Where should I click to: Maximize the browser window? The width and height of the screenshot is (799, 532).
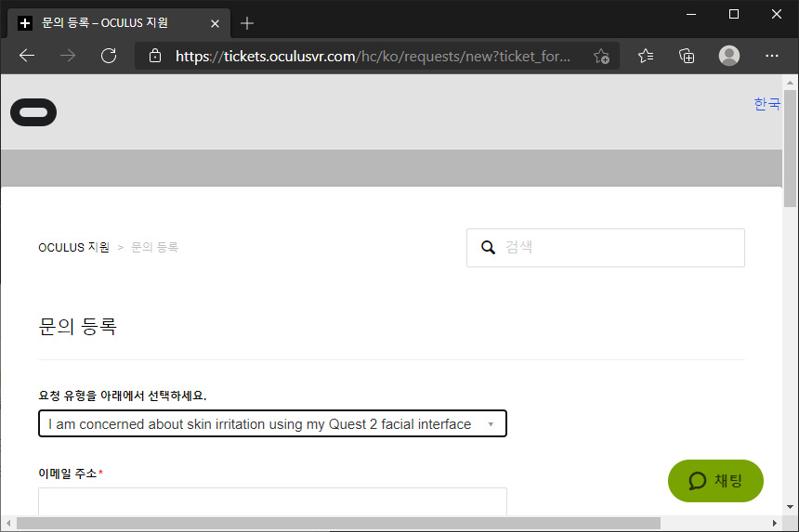(x=734, y=14)
